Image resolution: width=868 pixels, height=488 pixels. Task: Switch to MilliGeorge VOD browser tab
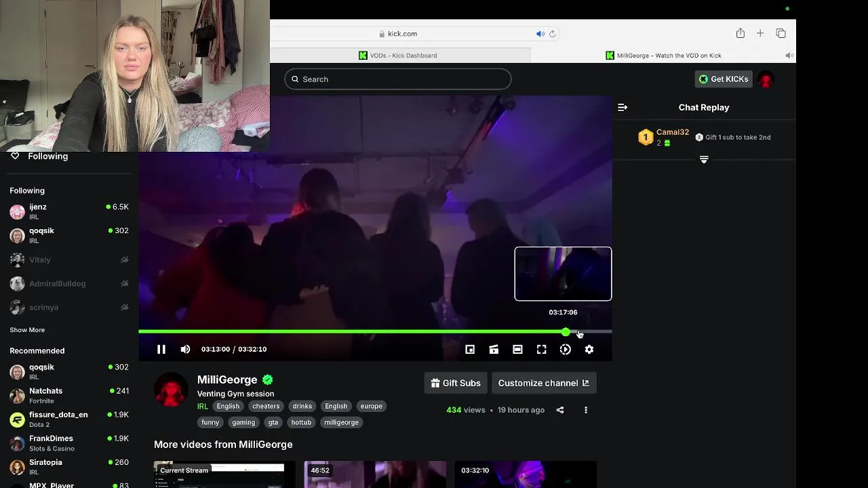point(663,56)
